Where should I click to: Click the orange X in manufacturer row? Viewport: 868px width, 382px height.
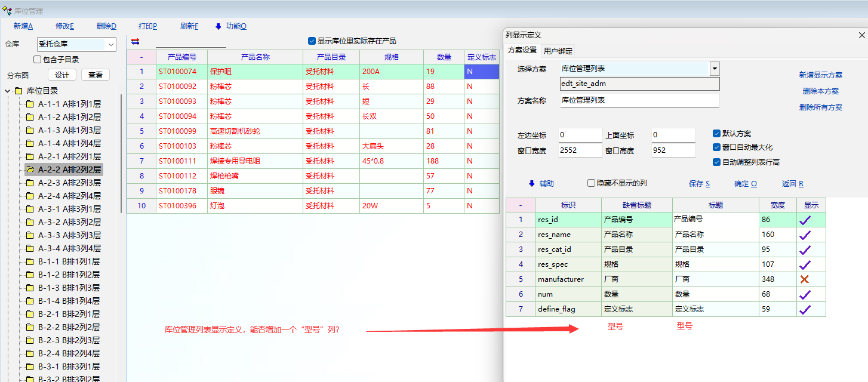[805, 279]
